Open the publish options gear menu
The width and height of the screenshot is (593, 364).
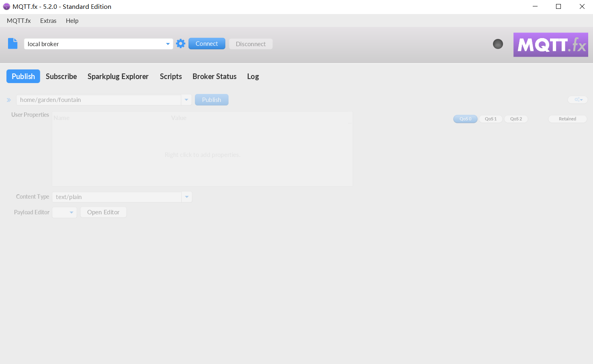click(578, 100)
